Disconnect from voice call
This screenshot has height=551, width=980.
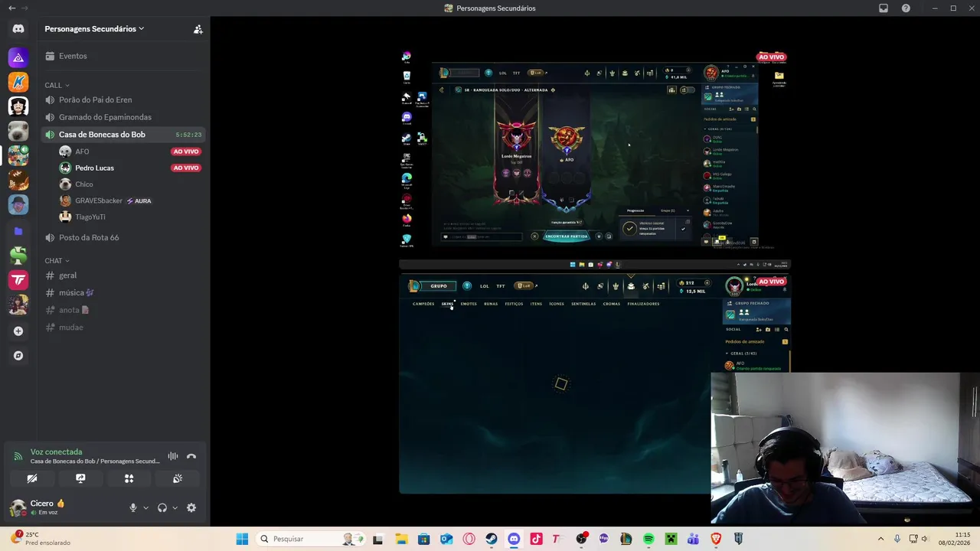pos(191,456)
